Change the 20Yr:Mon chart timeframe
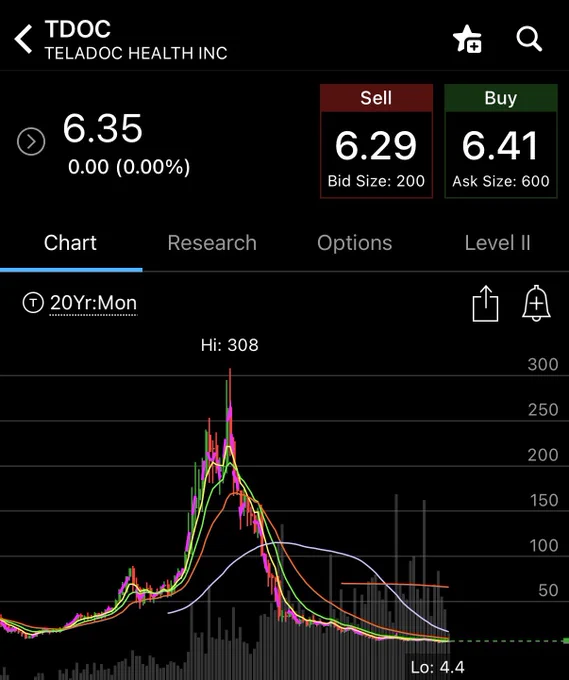This screenshot has height=680, width=569. [93, 303]
